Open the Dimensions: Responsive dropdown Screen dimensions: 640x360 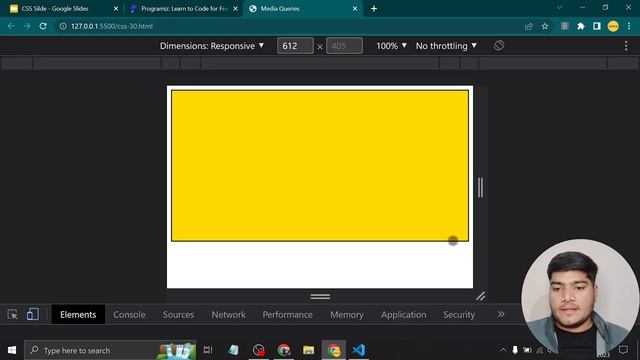[212, 46]
